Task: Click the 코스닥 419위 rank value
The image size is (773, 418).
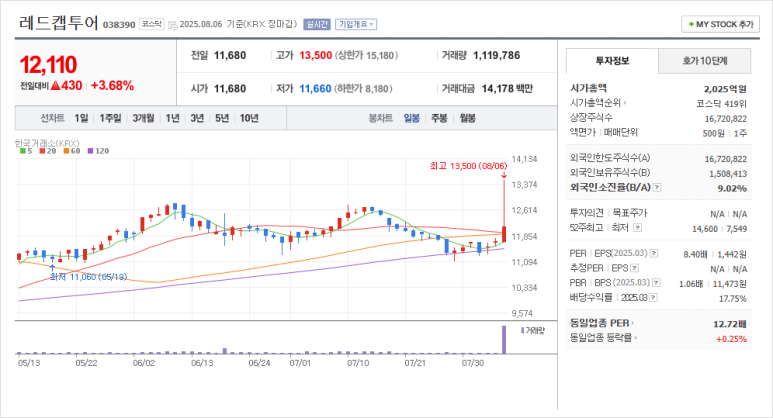Action: coord(722,104)
